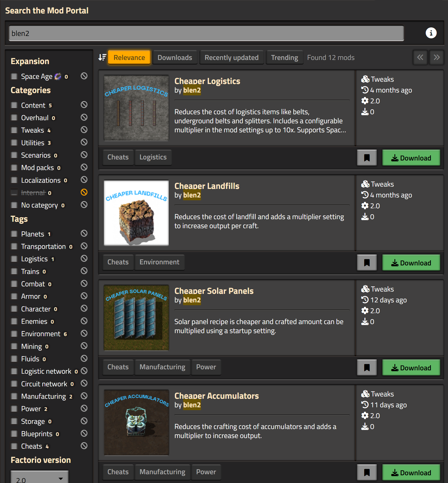Switch to Recently updated sorting
This screenshot has height=483, width=448.
click(231, 57)
